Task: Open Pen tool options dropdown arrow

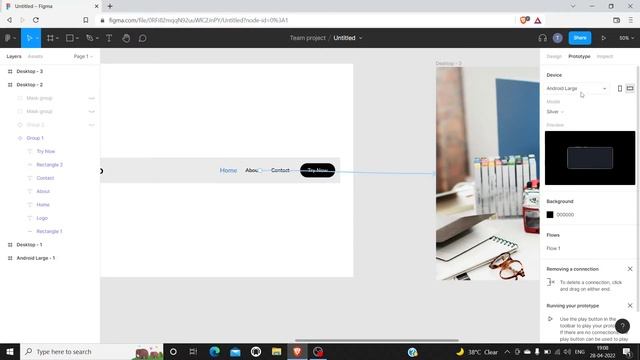Action: 97,38
